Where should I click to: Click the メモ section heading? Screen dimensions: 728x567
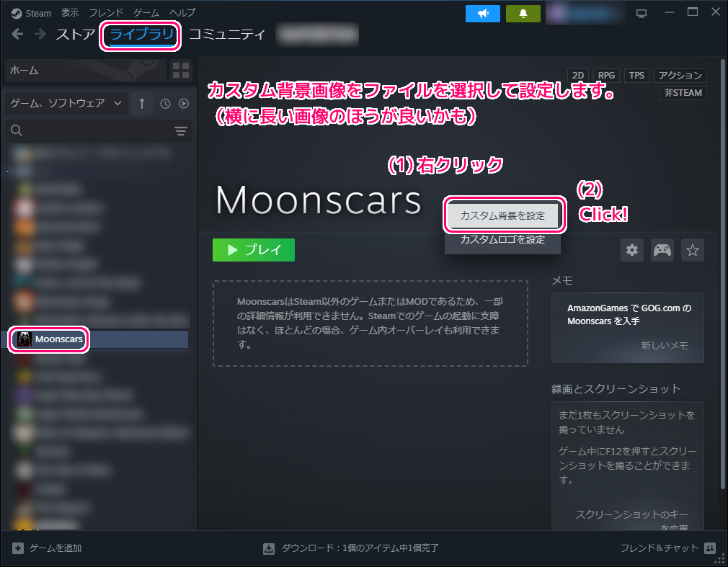(561, 280)
